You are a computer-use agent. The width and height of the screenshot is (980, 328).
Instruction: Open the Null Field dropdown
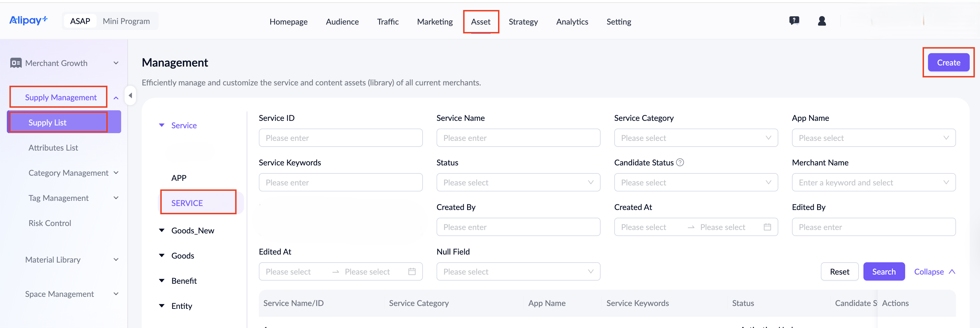coord(518,272)
